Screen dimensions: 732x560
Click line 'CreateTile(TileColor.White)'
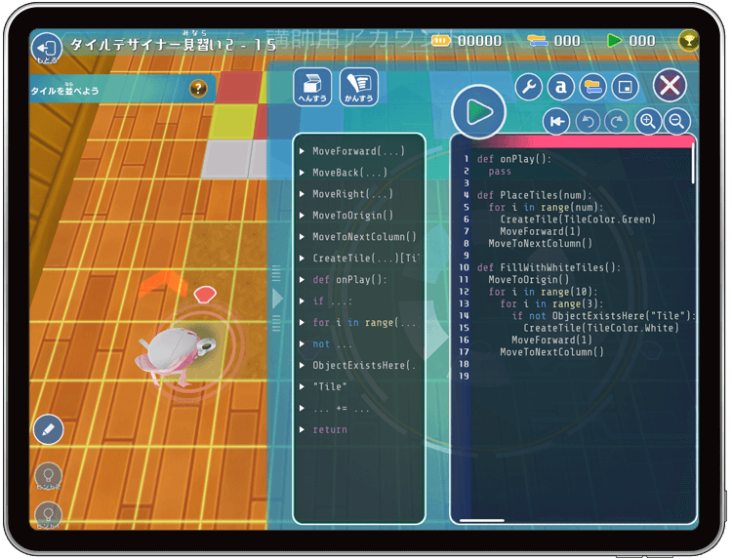tap(601, 328)
